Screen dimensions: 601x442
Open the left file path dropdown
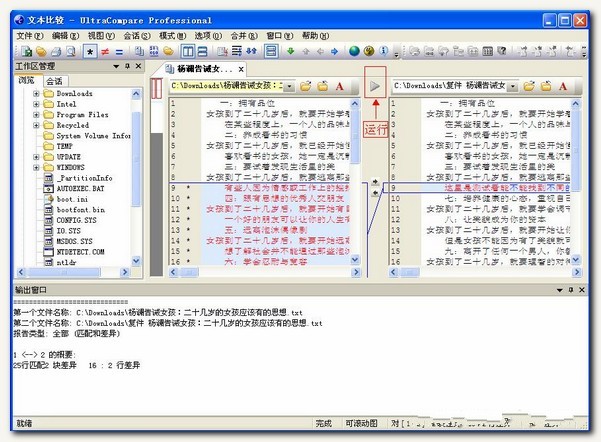289,86
